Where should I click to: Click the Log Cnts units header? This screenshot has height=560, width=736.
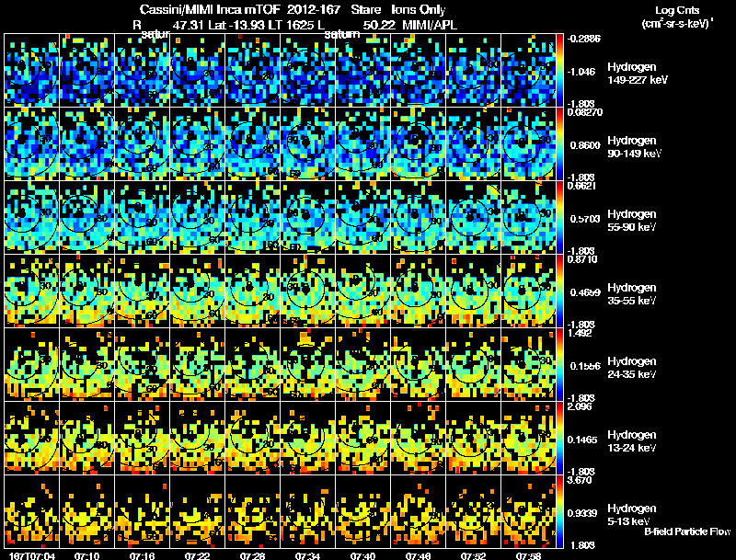(677, 17)
